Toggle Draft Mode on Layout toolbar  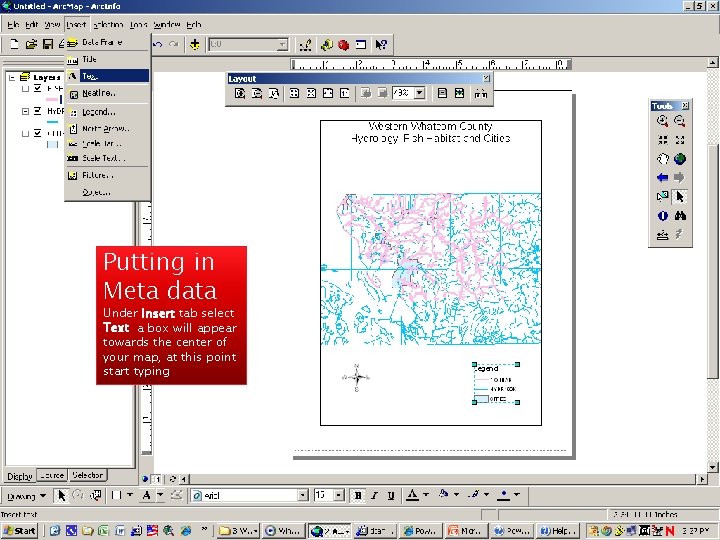click(x=442, y=93)
